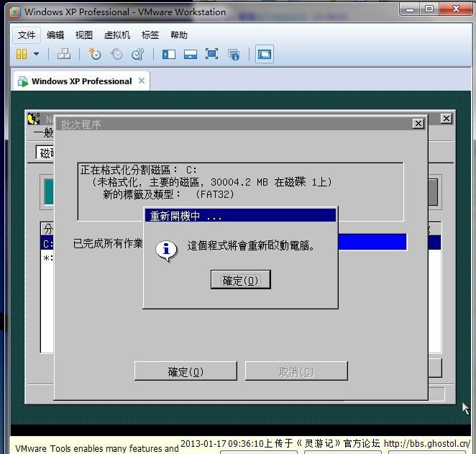
Task: Open the 虚拟机 menu
Action: (117, 35)
